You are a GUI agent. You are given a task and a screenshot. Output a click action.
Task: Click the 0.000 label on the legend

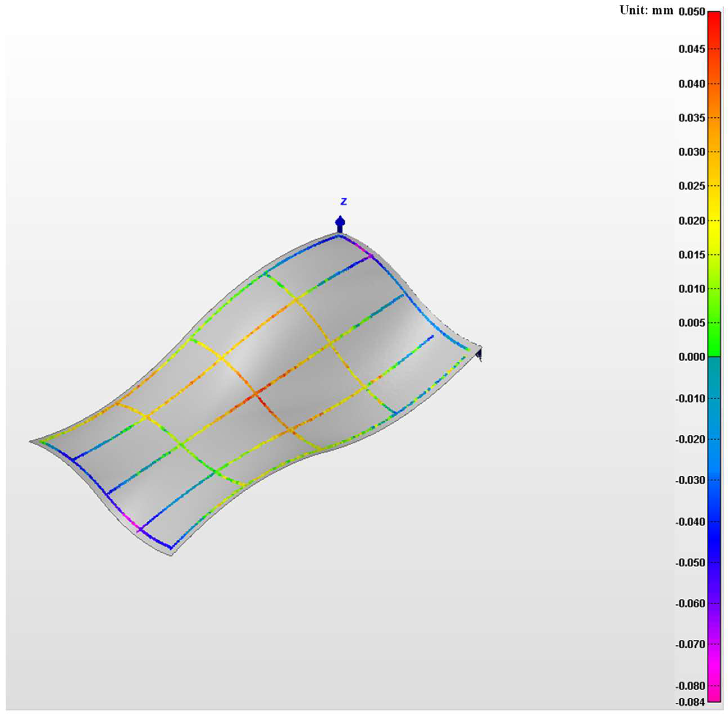[x=692, y=357]
